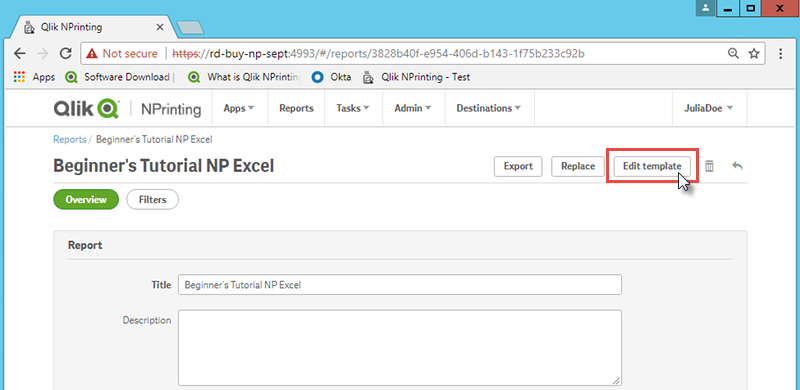Delete report using trash can icon
The height and width of the screenshot is (390, 800).
point(709,166)
